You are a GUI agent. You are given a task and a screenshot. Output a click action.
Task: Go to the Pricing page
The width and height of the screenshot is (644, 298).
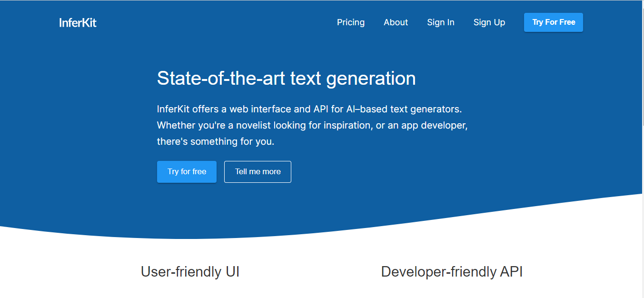click(351, 22)
